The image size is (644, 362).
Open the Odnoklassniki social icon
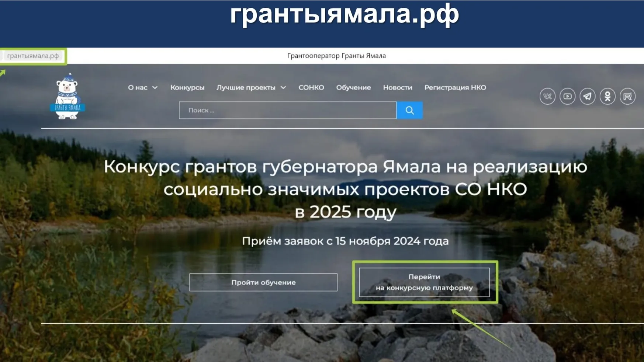[607, 97]
